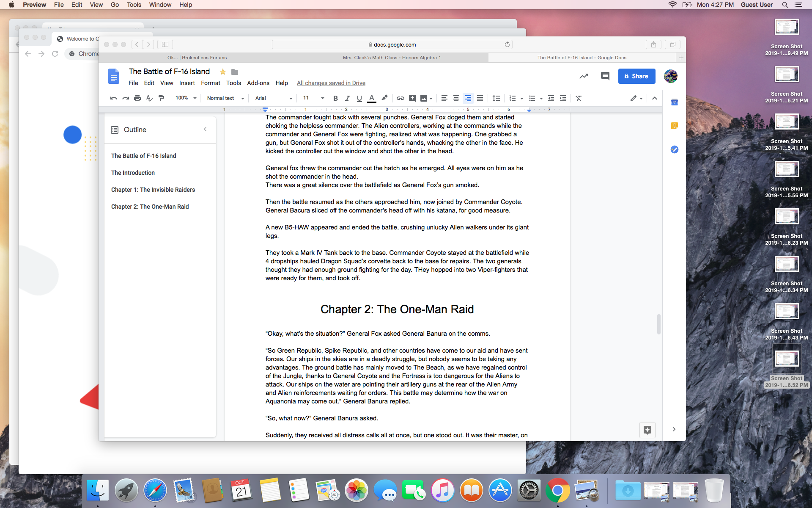The width and height of the screenshot is (812, 508).
Task: Open the Docs File menu
Action: pyautogui.click(x=133, y=83)
